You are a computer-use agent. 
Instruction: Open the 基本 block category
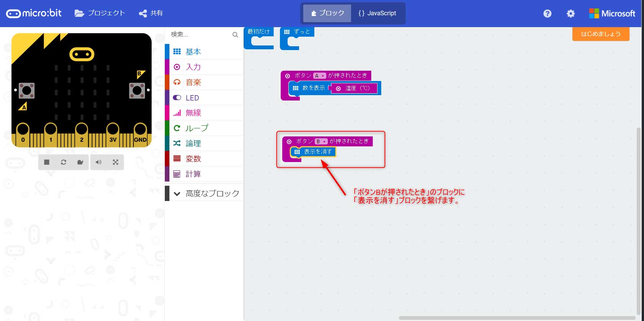click(x=204, y=52)
